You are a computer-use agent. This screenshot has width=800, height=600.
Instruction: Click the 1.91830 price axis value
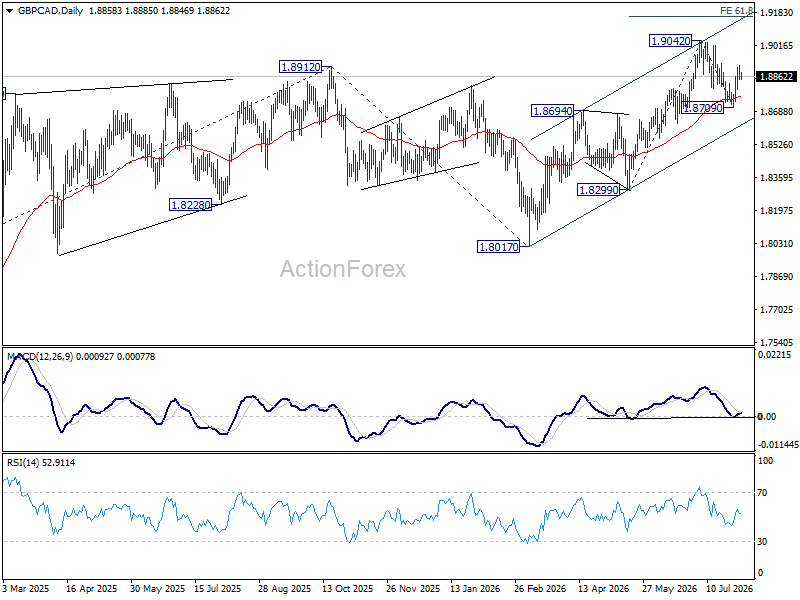[x=776, y=13]
